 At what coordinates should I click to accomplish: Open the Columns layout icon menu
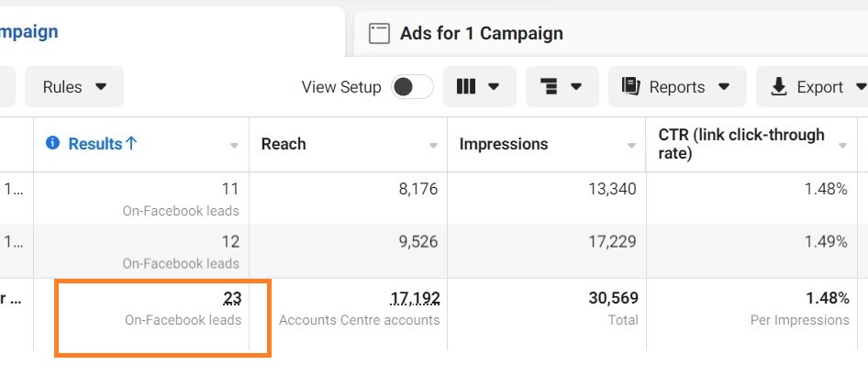[x=466, y=87]
